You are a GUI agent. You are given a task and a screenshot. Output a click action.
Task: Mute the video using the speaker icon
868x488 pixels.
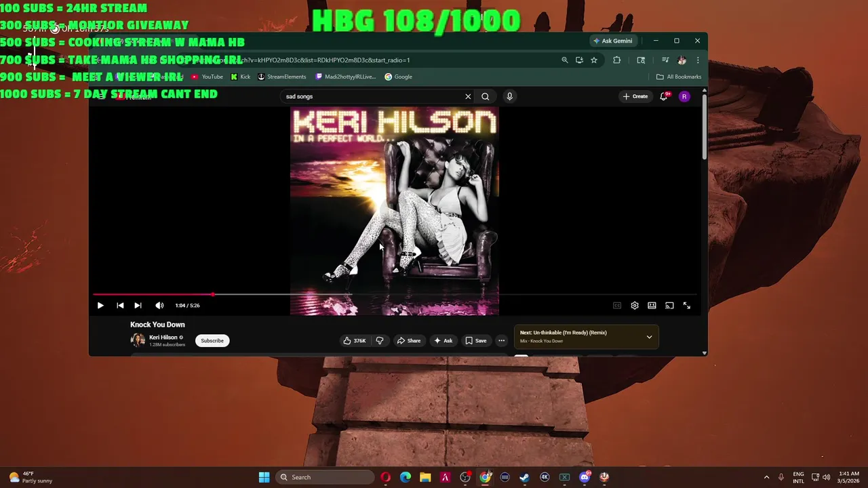159,306
